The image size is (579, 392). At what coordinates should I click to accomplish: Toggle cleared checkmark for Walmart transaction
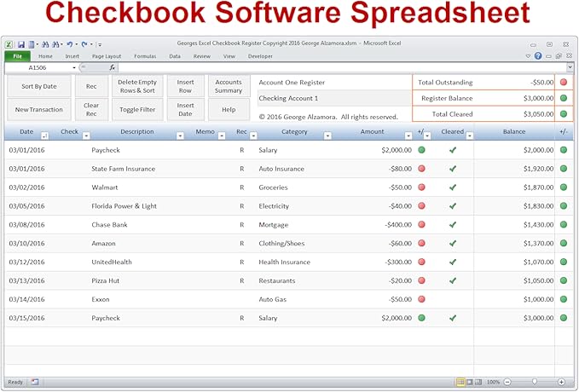453,187
